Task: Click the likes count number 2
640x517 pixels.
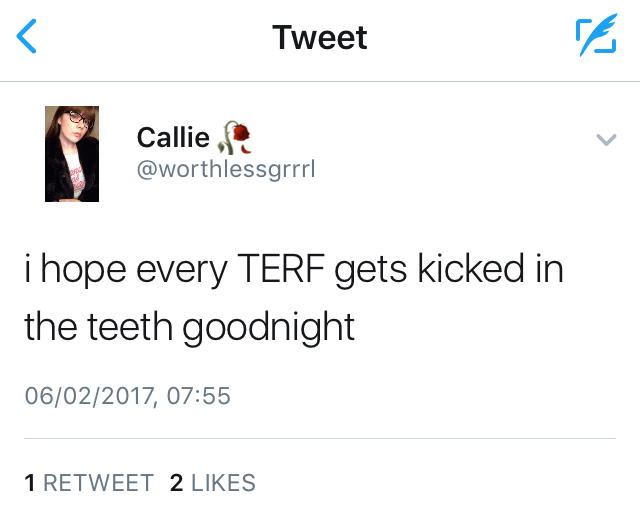Action: click(x=177, y=483)
